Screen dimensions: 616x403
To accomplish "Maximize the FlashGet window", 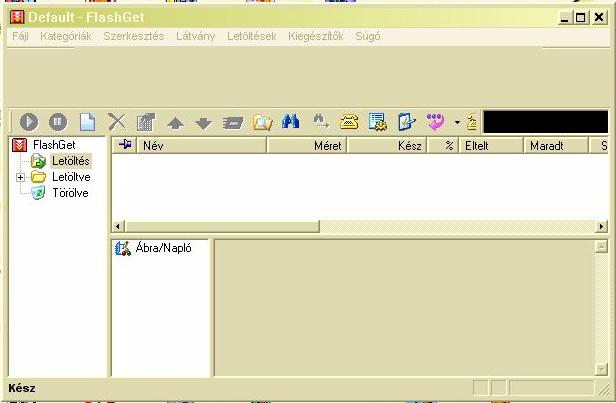I will point(581,17).
